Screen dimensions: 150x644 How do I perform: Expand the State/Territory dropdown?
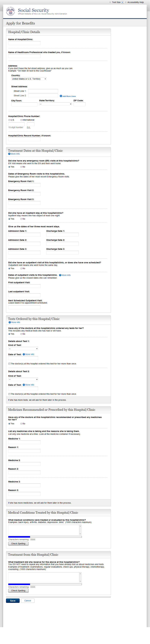(x=55, y=104)
